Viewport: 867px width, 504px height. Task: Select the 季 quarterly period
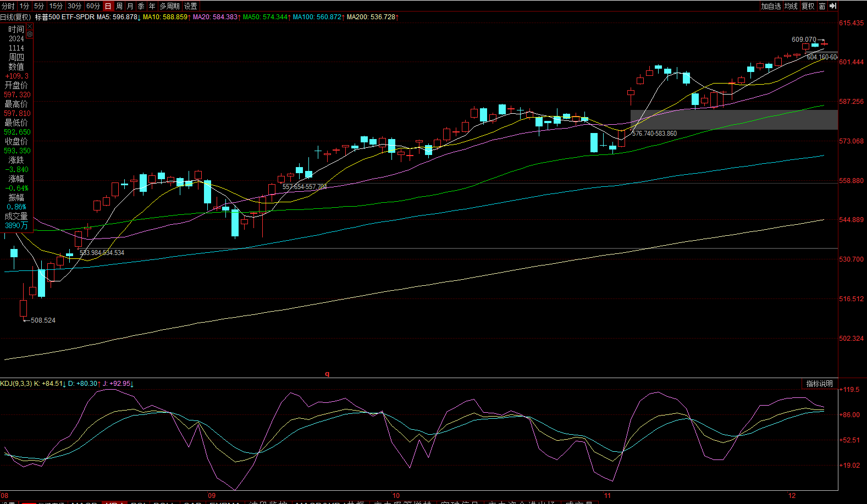coord(141,6)
